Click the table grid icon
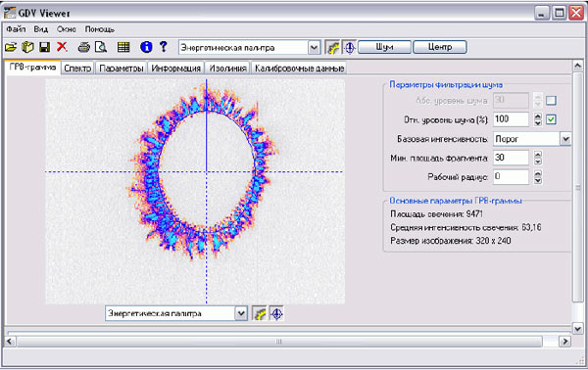 pos(123,47)
